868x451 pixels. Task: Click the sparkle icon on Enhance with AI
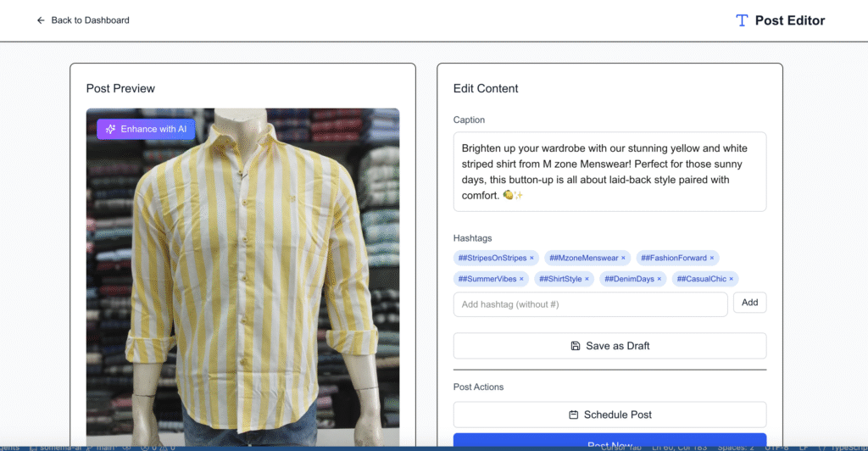110,129
